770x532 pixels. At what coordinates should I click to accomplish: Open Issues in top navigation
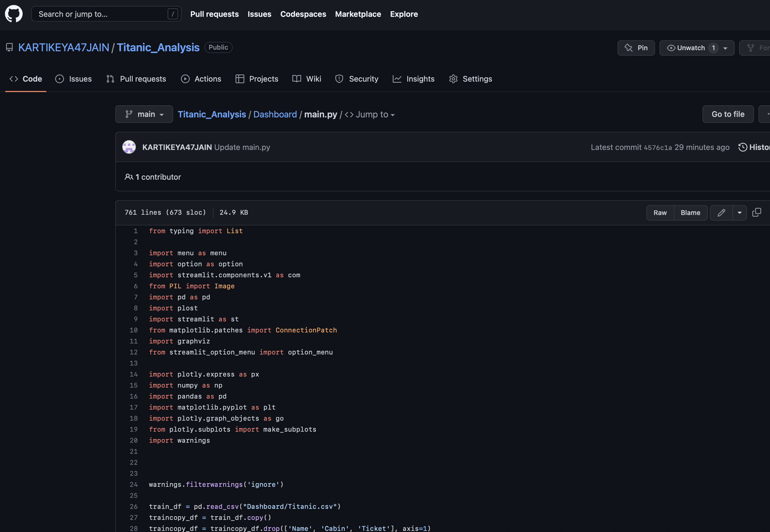pyautogui.click(x=259, y=14)
